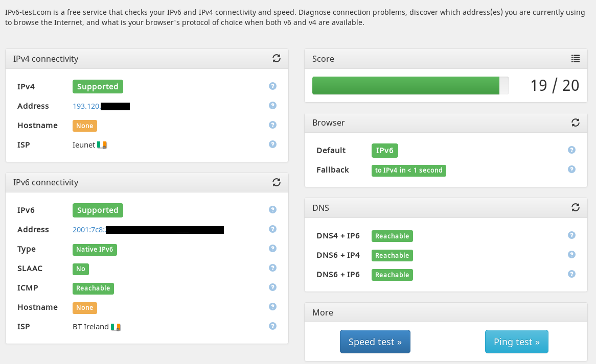Click the question mark beside DNS4 + IP6
The width and height of the screenshot is (596, 364).
point(571,235)
